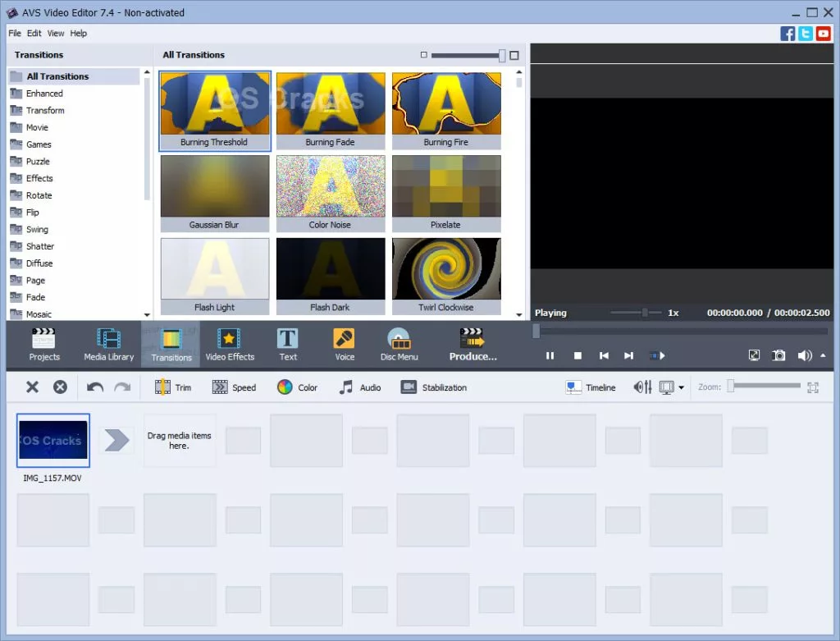The height and width of the screenshot is (641, 840).
Task: Switch to the Transitions section
Action: 171,345
